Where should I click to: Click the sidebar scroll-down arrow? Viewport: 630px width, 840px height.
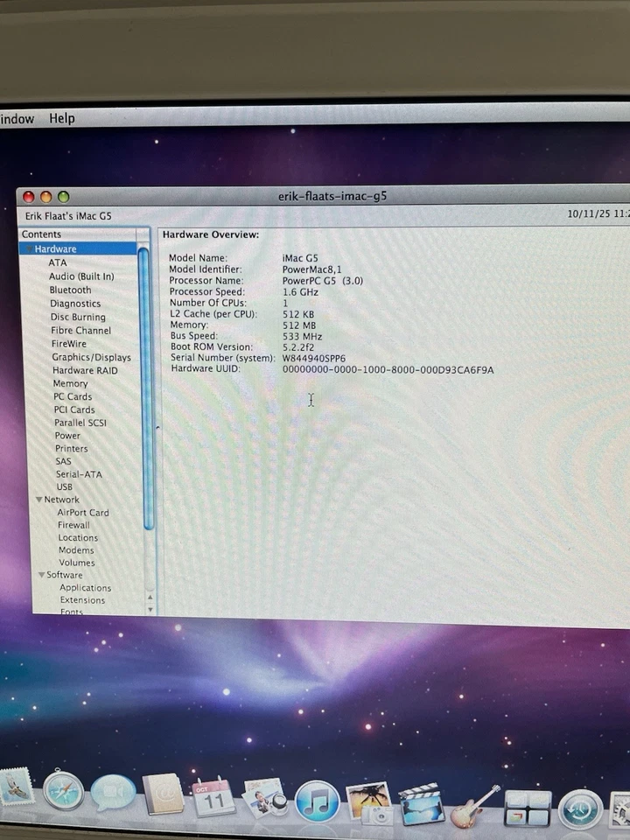(x=150, y=609)
